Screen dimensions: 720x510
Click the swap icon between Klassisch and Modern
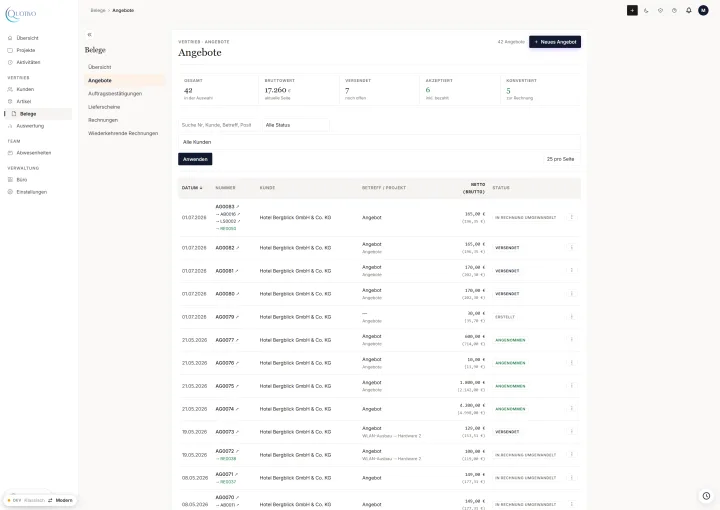point(50,500)
